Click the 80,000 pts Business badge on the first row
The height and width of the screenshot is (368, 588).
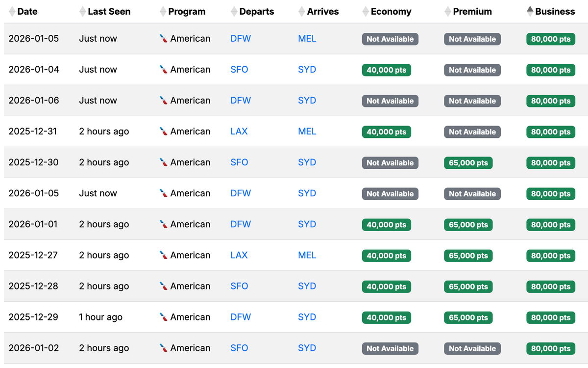[550, 39]
